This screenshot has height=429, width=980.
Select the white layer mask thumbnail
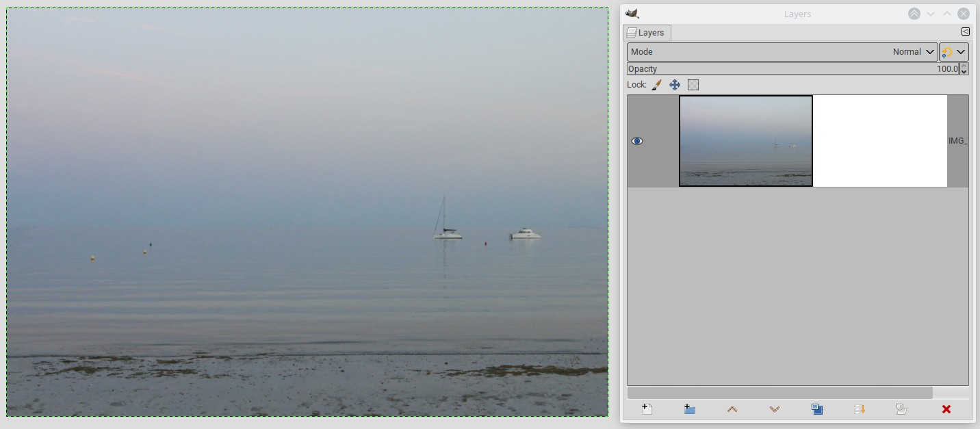point(880,141)
